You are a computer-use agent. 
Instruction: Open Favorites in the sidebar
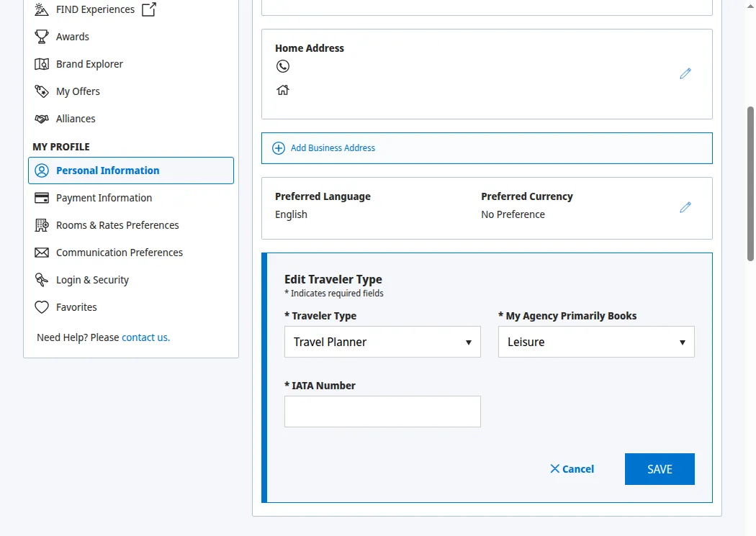coord(76,307)
